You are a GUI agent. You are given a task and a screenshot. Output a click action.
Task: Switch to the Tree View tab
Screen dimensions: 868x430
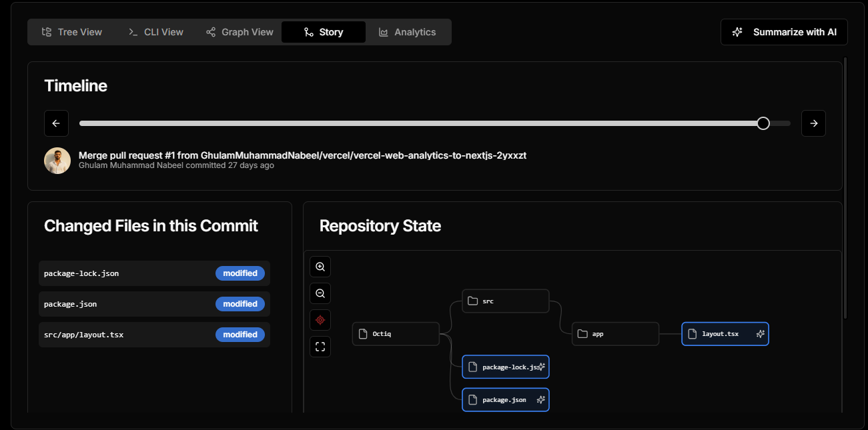pyautogui.click(x=71, y=32)
